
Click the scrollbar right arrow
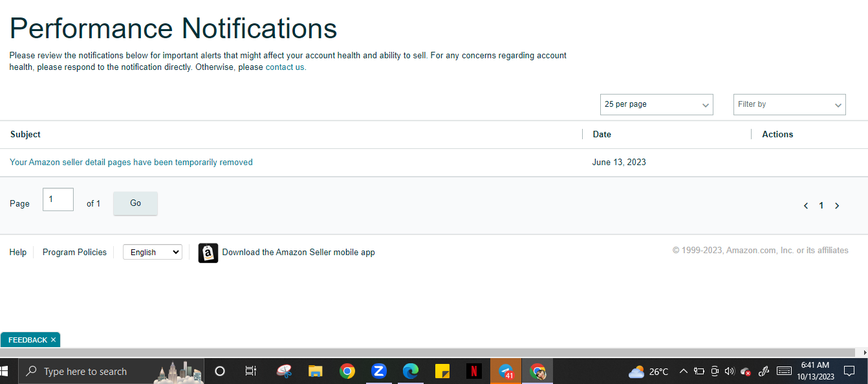click(x=865, y=352)
